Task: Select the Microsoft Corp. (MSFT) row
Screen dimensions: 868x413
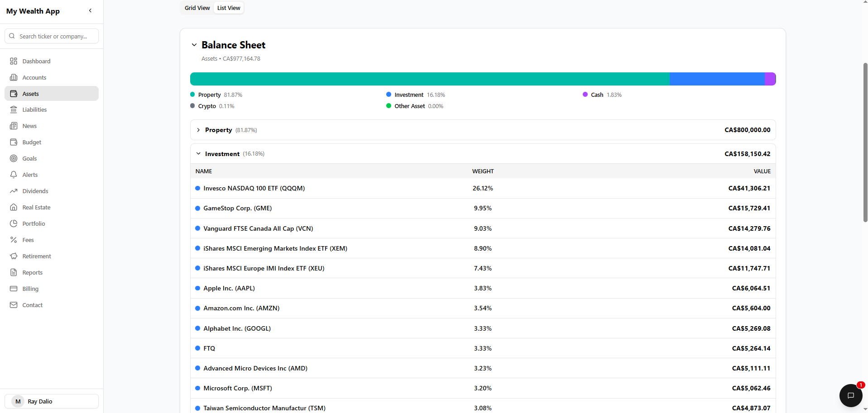Action: (483, 388)
